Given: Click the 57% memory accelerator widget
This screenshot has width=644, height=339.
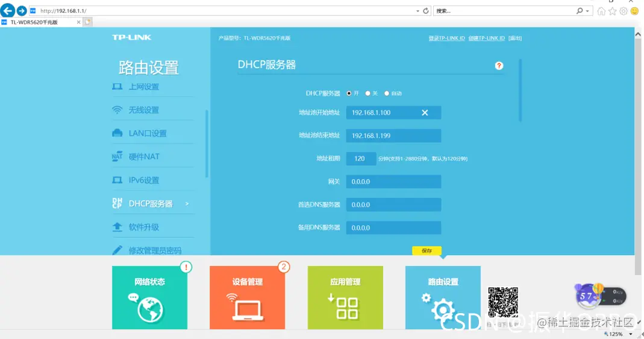Looking at the screenshot, I should [601, 296].
